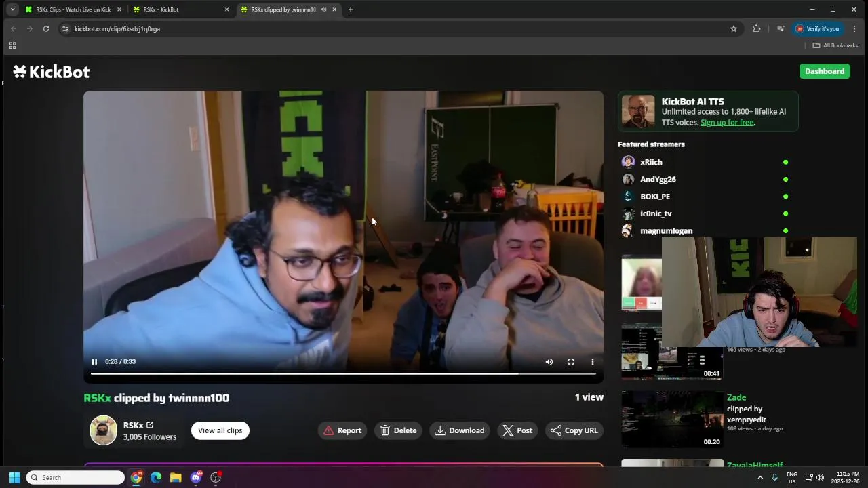Click the Sign up for free link

tap(727, 123)
